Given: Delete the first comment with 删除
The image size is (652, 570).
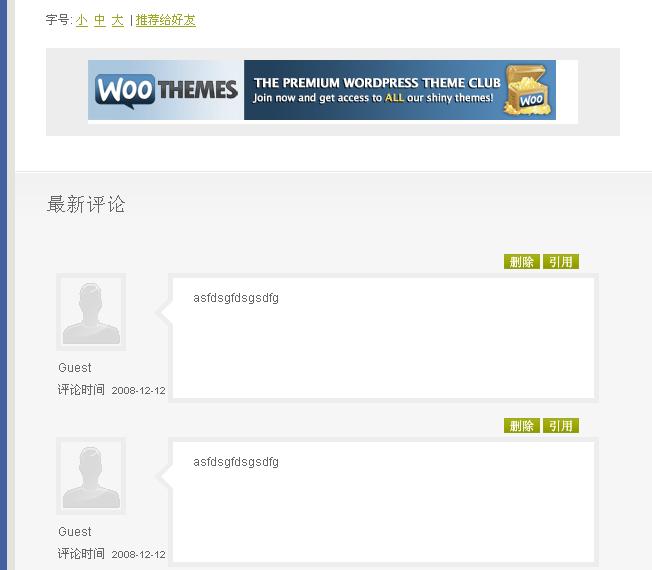Looking at the screenshot, I should pyautogui.click(x=521, y=262).
